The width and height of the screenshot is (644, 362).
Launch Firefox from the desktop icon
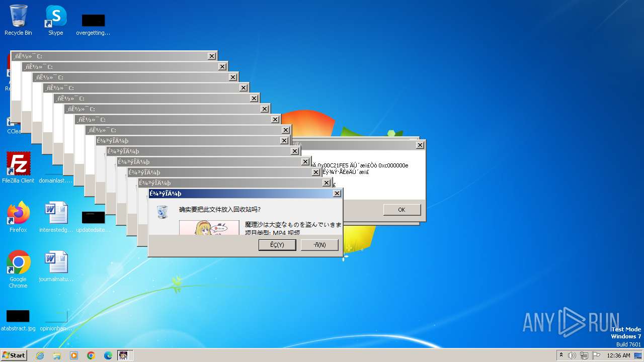[18, 217]
